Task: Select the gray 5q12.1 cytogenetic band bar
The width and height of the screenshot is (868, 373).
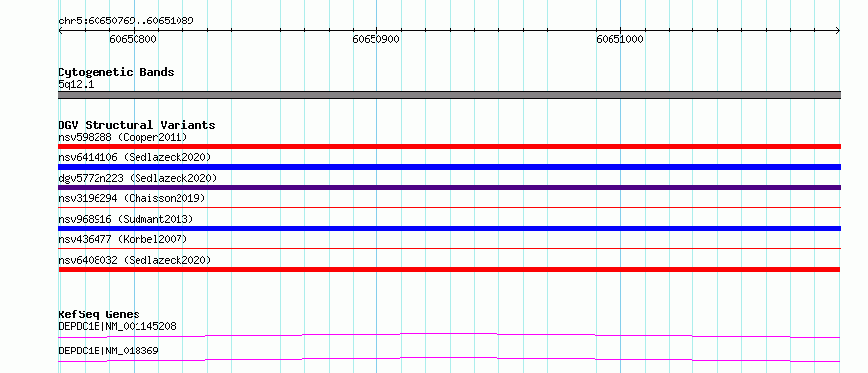Action: tap(449, 95)
